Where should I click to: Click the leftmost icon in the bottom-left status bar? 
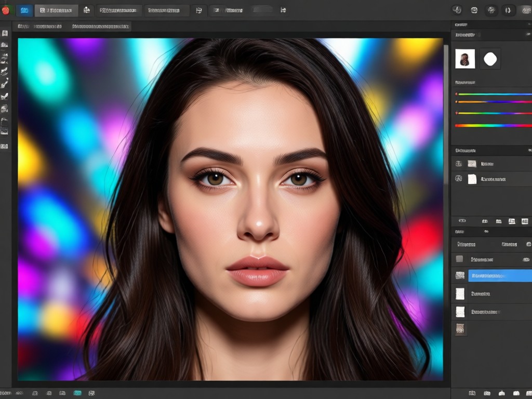coord(6,393)
